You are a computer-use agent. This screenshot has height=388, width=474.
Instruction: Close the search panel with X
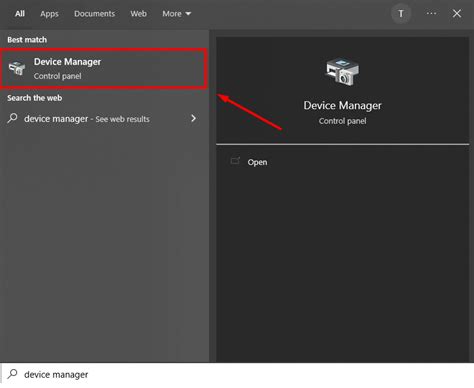(x=457, y=14)
